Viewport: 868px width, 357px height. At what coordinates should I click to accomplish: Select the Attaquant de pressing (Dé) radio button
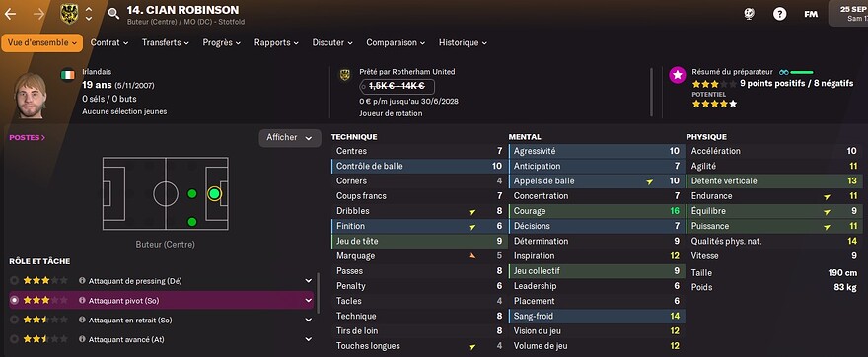tap(15, 281)
